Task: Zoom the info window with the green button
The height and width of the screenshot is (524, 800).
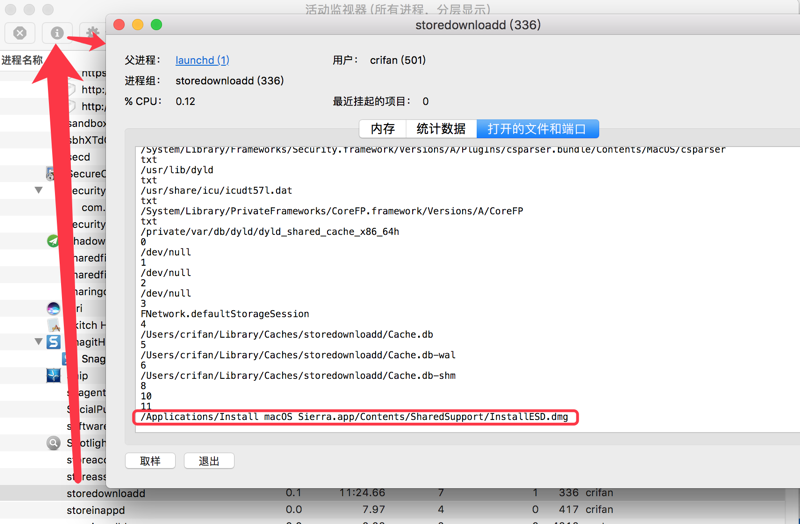Action: pos(157,24)
